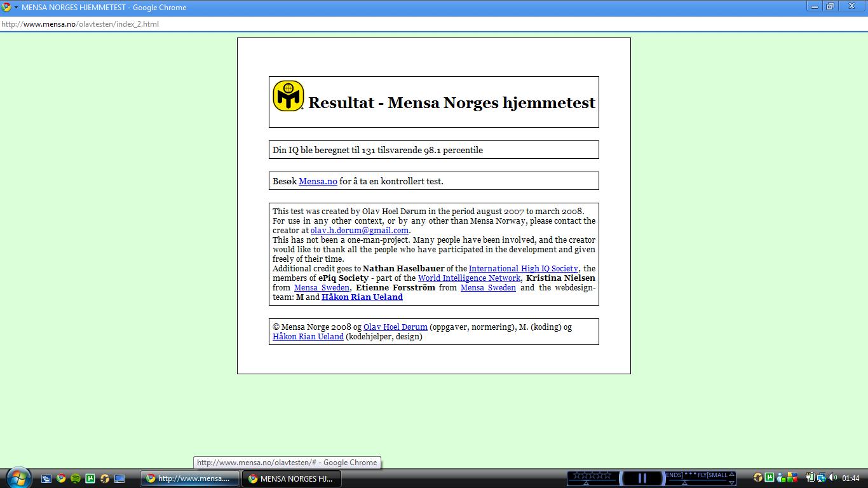
Task: Open Olav Hoel Dørum copyright link
Action: [395, 327]
